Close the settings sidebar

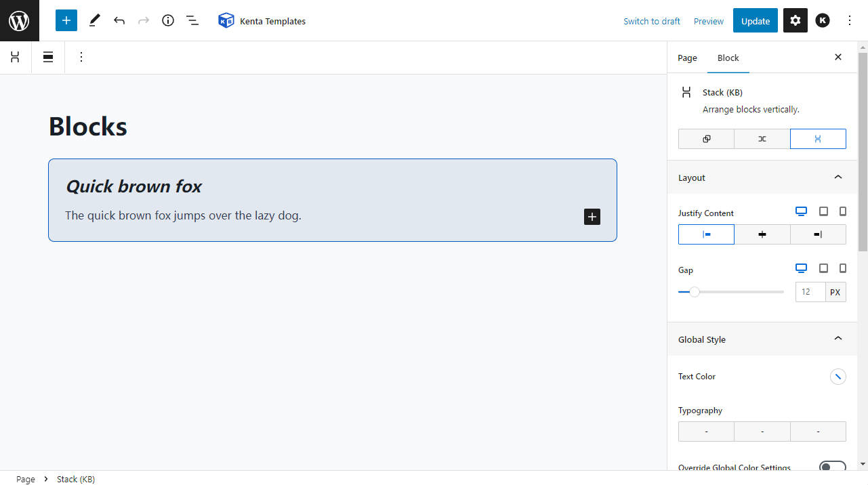[838, 58]
